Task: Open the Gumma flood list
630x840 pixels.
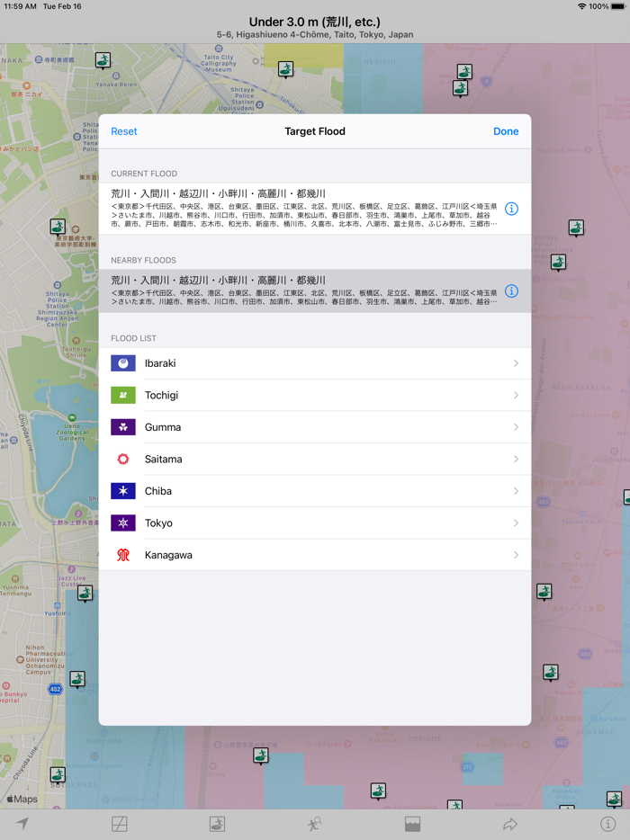Action: 315,427
